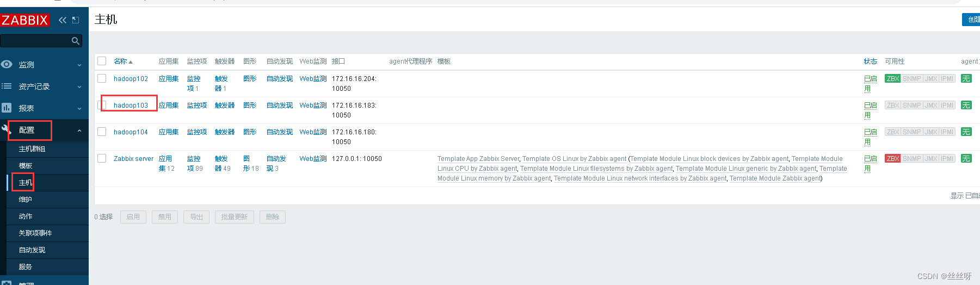Open Zabbix server host link
Screen dimensions: 980x285
[x=133, y=159]
